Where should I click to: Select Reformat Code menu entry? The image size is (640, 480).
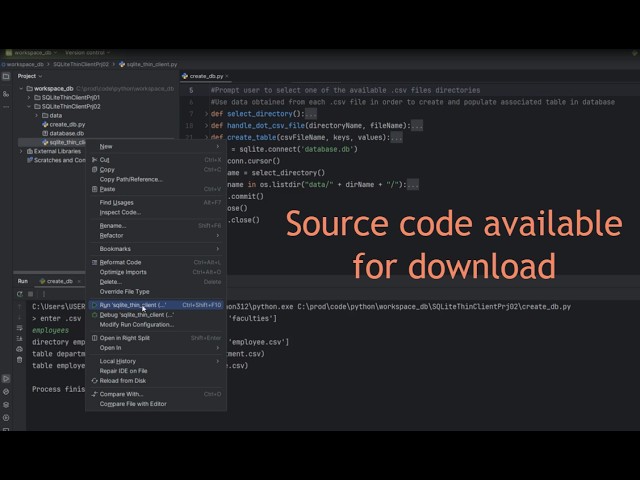click(156, 262)
